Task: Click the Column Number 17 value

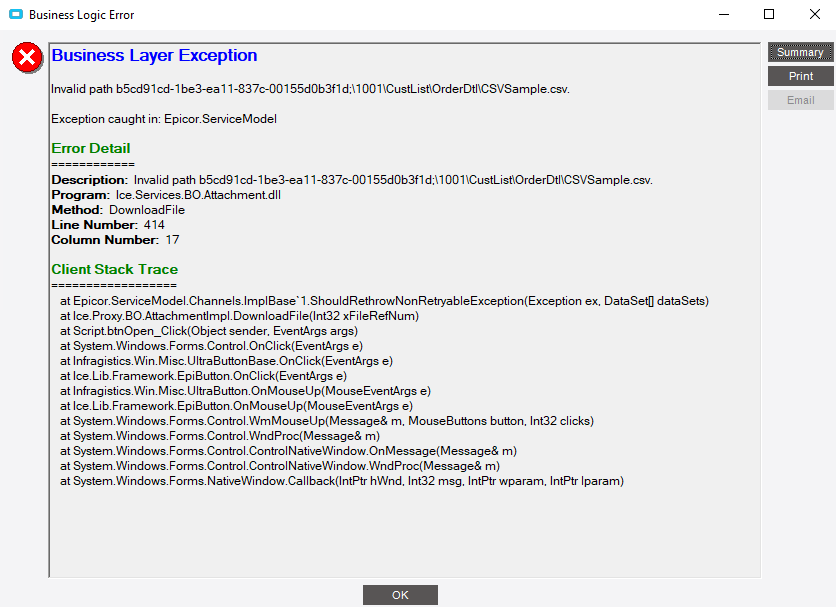Action: [x=172, y=240]
